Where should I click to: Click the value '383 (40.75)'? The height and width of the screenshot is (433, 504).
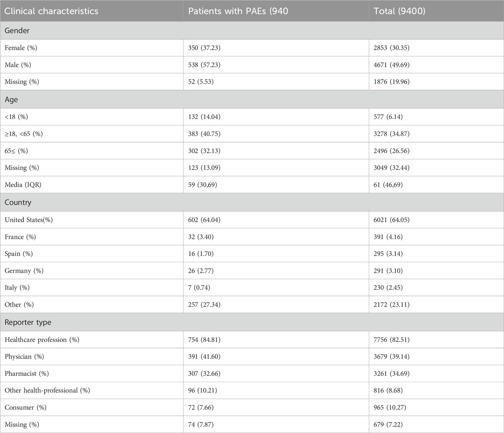(204, 134)
